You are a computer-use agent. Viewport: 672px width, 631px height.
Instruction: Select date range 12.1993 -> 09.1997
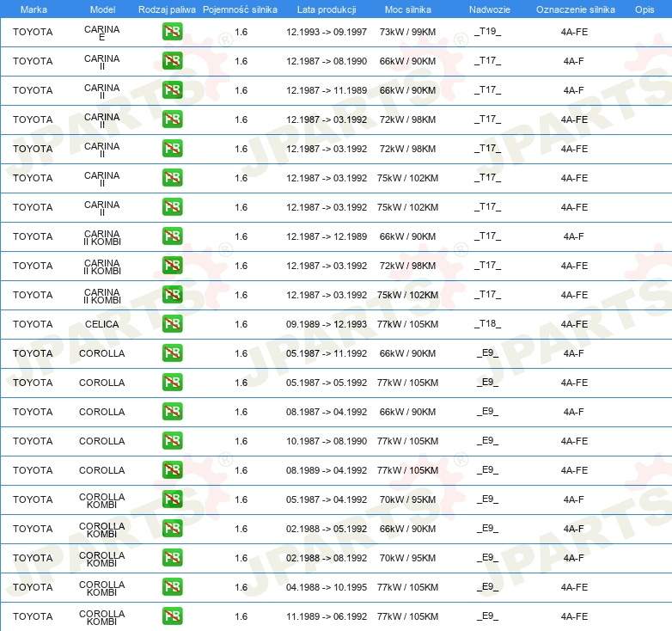click(x=327, y=32)
